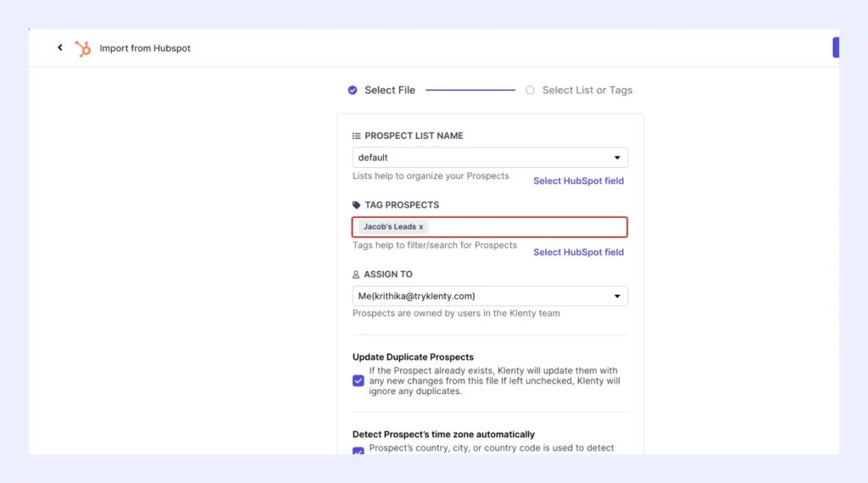Click the Update Duplicate Prospects heading
Screen dimensions: 868x483
coord(413,357)
